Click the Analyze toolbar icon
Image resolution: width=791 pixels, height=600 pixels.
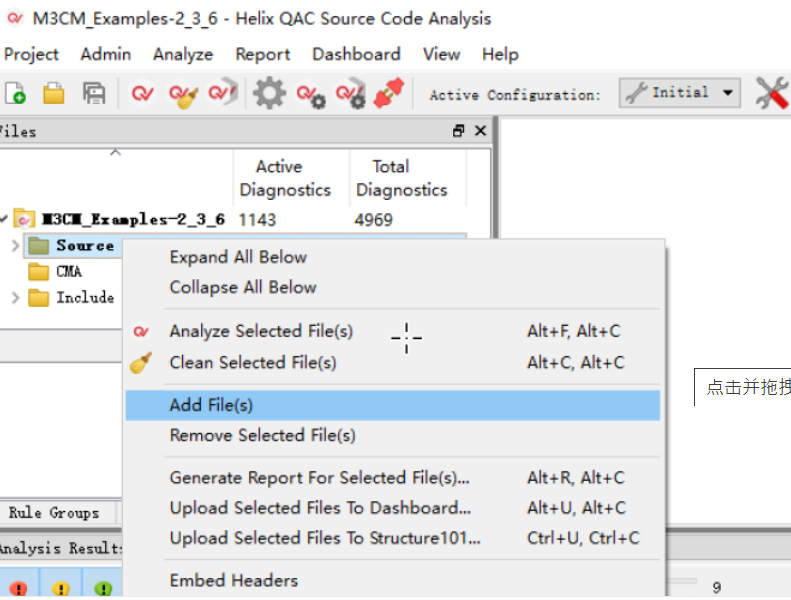[x=142, y=93]
